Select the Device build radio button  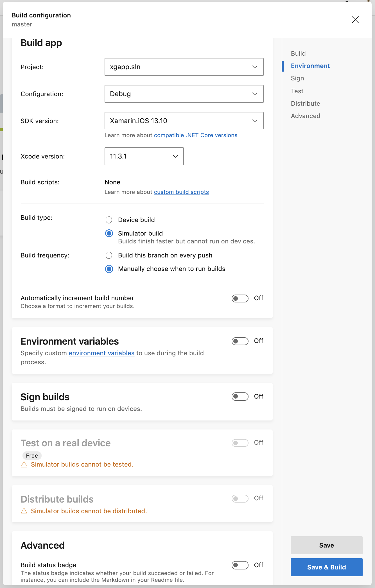point(109,220)
